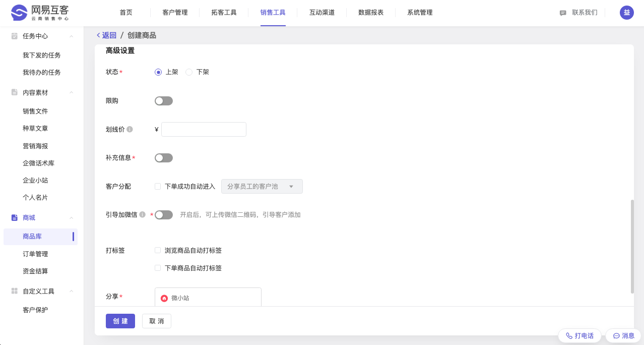This screenshot has height=345, width=644.
Task: Click the 创建 button
Action: (120, 321)
